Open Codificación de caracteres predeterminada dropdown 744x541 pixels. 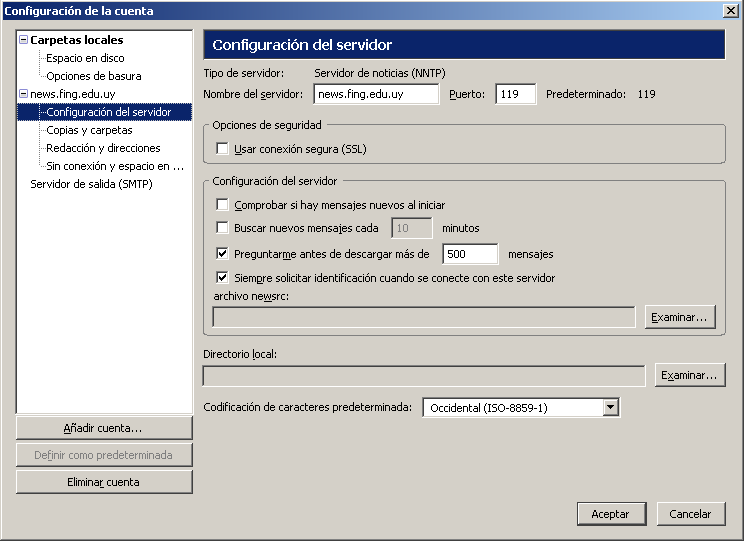coord(521,408)
